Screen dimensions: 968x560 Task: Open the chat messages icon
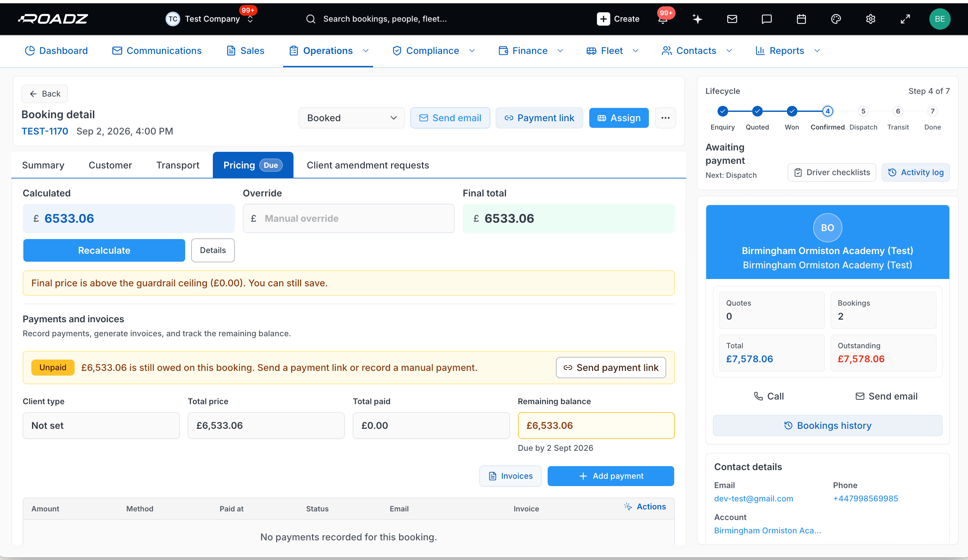point(766,19)
